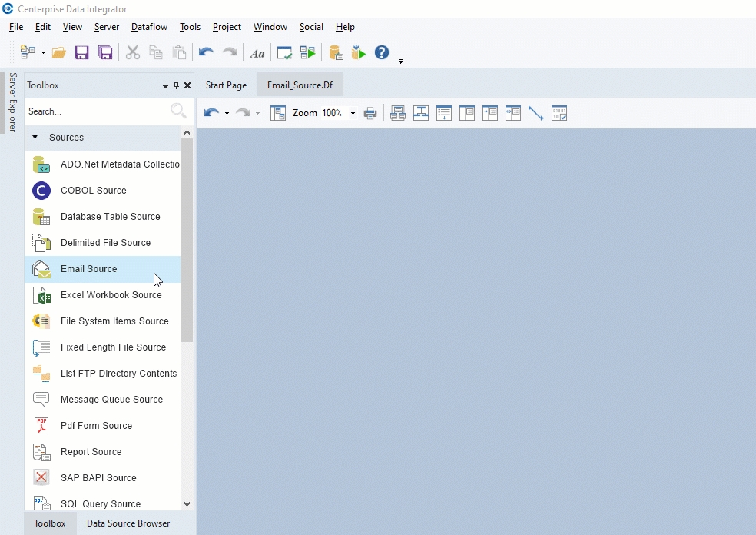The image size is (756, 535).
Task: Collapse the Sources category in Toolbox
Action: coord(35,138)
